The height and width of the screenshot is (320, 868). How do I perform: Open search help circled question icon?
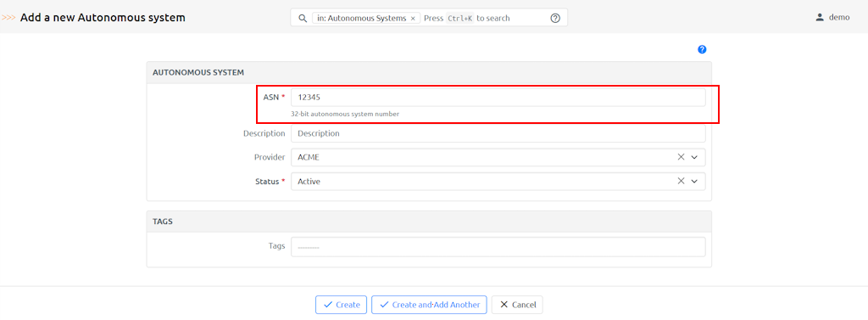(555, 18)
